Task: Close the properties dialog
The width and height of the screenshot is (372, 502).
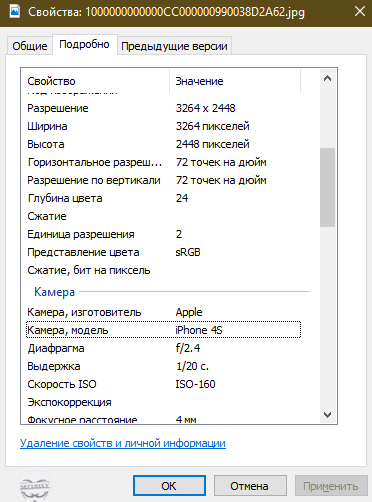Action: (x=360, y=12)
